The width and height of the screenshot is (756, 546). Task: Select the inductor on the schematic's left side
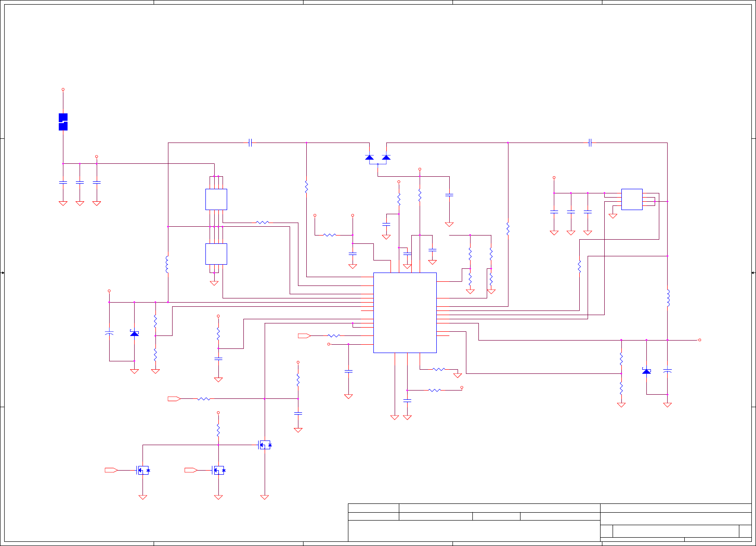167,264
